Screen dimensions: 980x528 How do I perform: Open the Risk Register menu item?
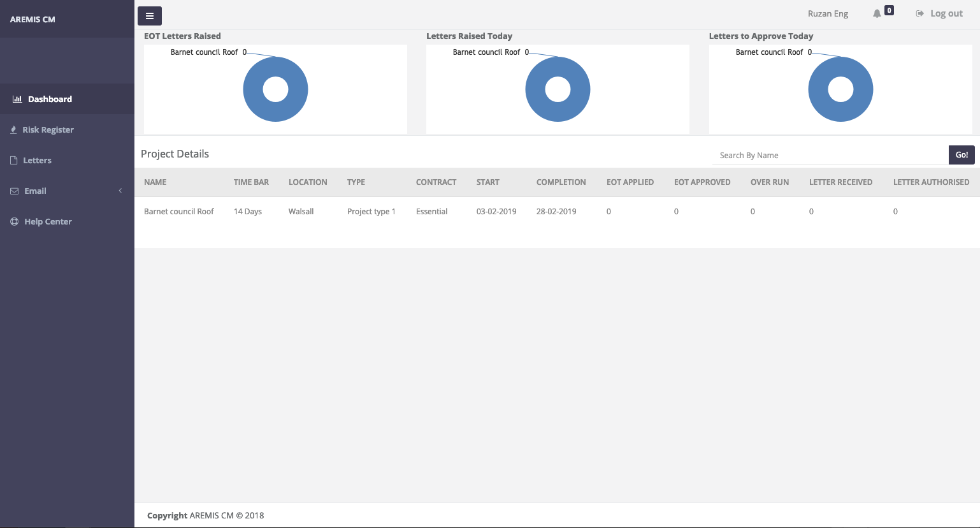[48, 129]
